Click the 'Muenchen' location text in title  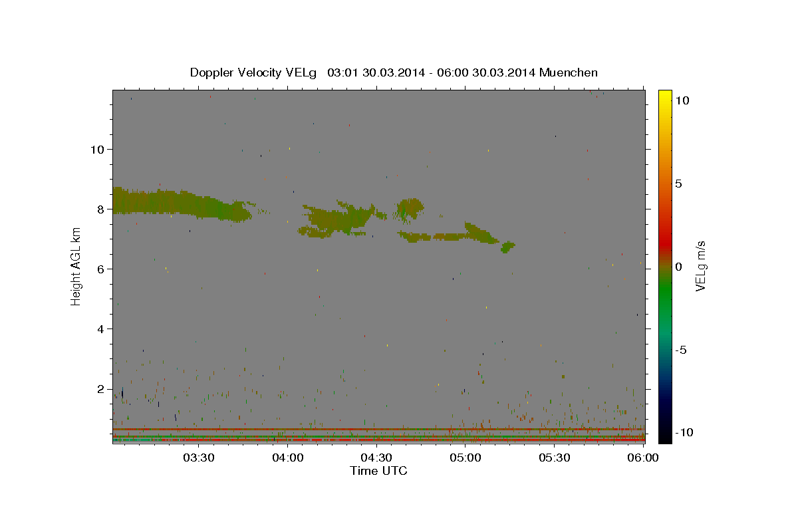[x=569, y=72]
